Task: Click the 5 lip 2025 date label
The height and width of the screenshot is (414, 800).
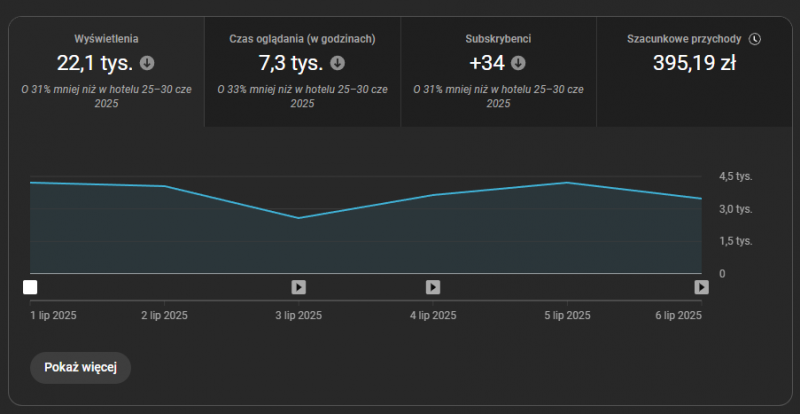Action: tap(567, 315)
